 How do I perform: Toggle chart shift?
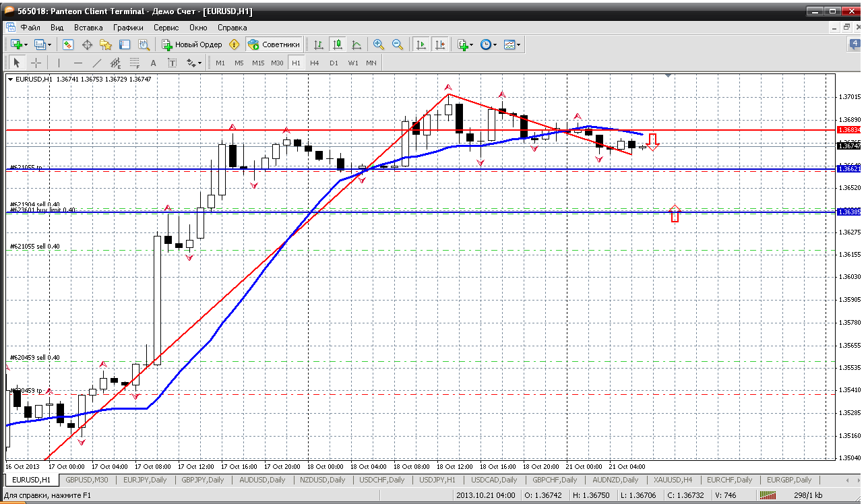(x=440, y=44)
